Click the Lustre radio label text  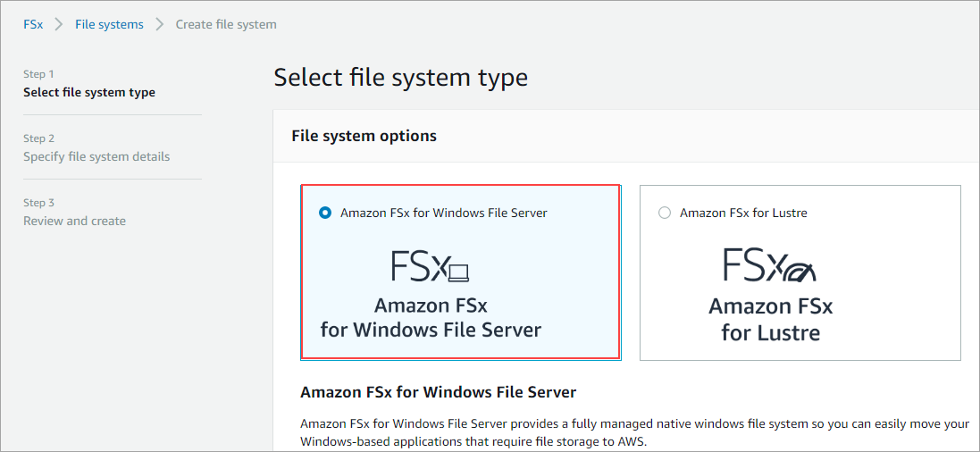744,213
